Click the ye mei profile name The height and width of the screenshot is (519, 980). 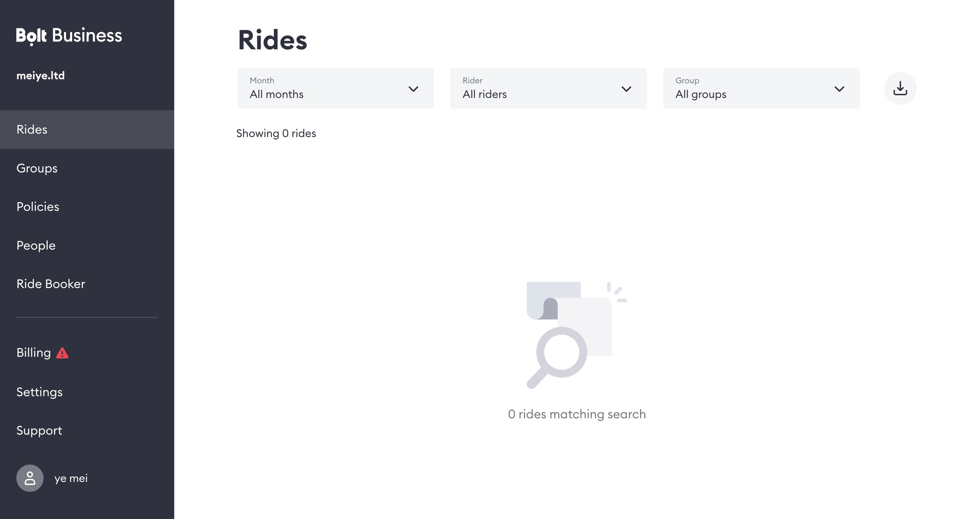[x=71, y=478]
